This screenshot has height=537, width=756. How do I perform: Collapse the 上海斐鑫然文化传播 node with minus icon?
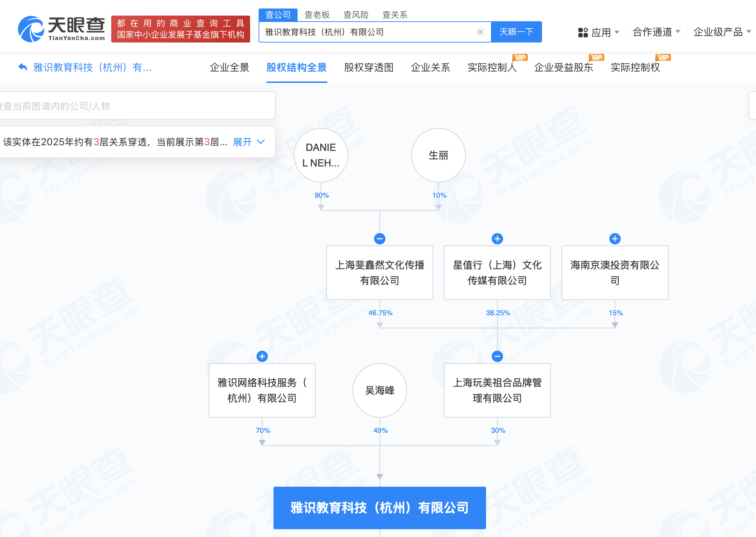point(380,239)
